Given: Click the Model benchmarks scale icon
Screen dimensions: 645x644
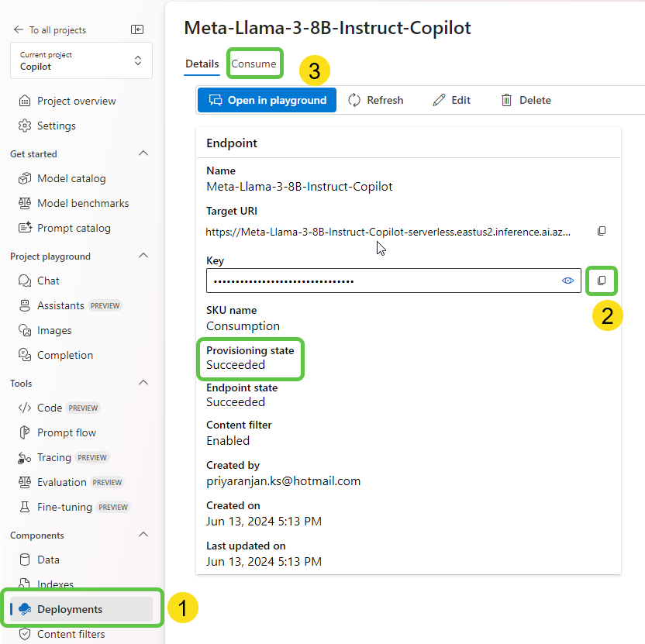Looking at the screenshot, I should 25,203.
